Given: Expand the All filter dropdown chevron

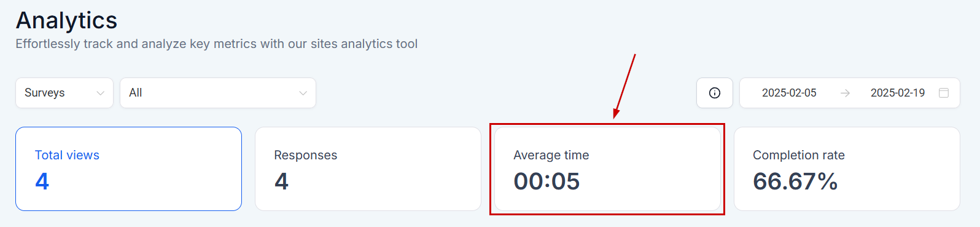Looking at the screenshot, I should [x=303, y=93].
